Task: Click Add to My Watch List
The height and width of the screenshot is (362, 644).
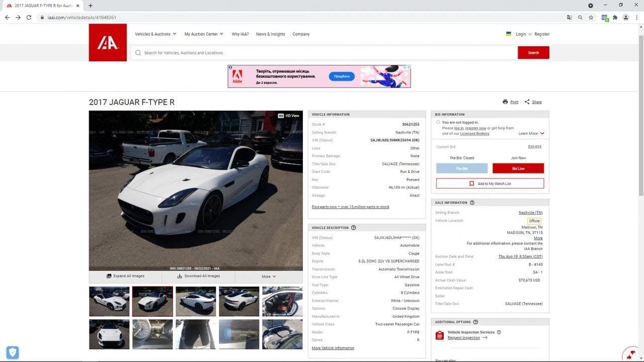Action: (x=490, y=184)
